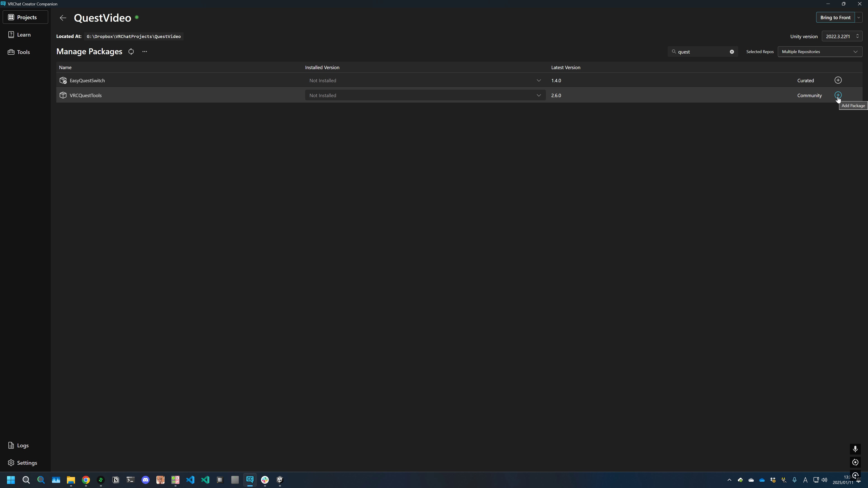Open the three-dots Manage Packages menu

pyautogui.click(x=145, y=52)
